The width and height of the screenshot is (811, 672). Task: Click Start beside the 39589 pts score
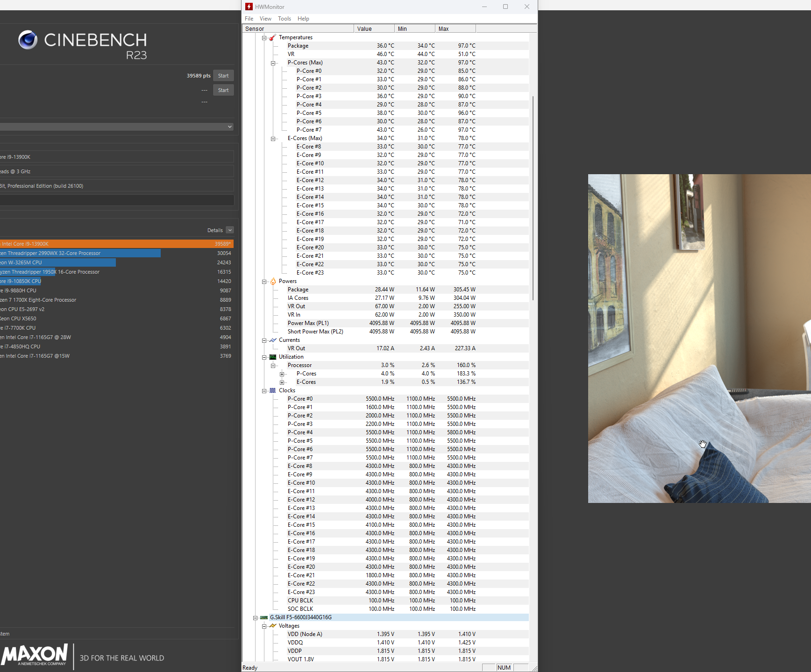click(223, 76)
